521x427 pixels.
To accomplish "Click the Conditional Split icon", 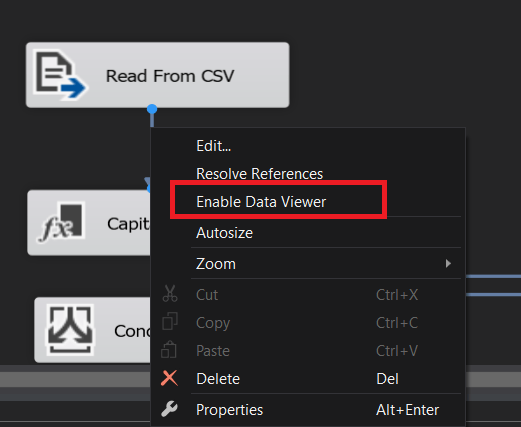I will tap(70, 329).
